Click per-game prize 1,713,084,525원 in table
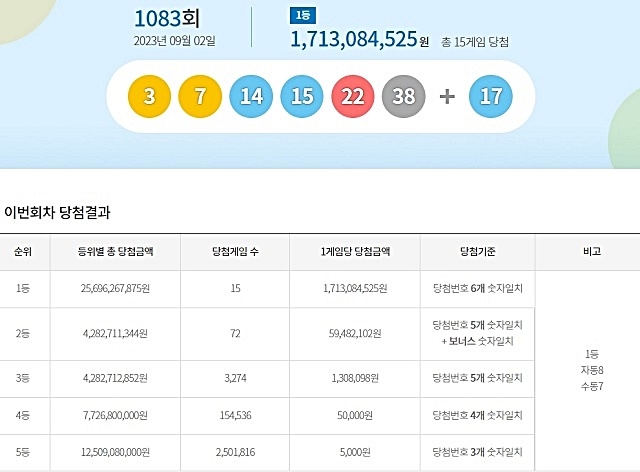This screenshot has width=640, height=472. coord(355,289)
